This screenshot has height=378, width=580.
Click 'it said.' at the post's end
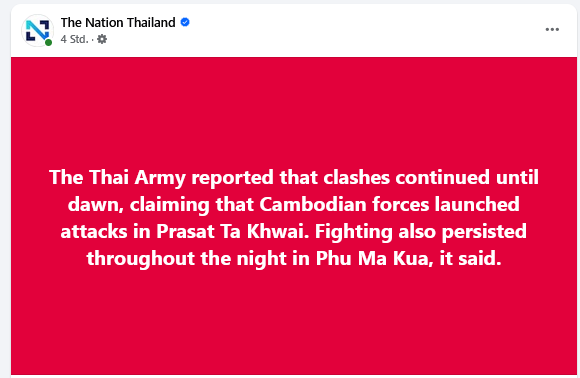(470, 258)
